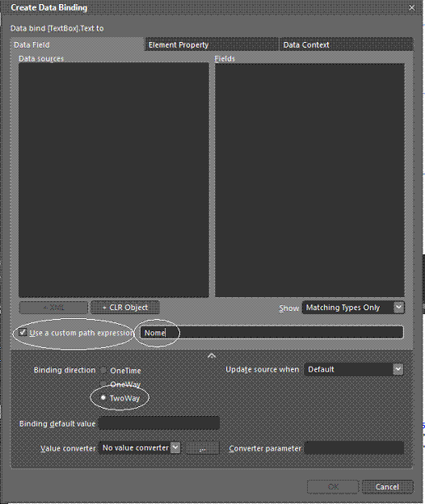Uncheck Use a custom path expression
This screenshot has height=504, width=425.
23,332
